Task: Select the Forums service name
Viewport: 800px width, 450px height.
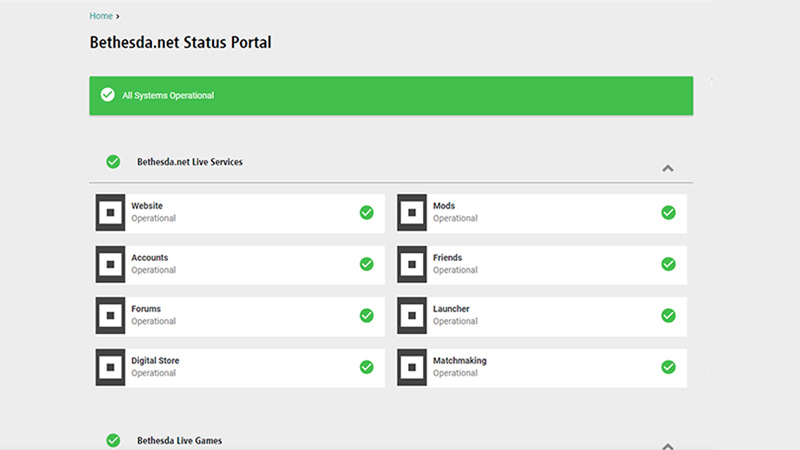Action: (146, 309)
